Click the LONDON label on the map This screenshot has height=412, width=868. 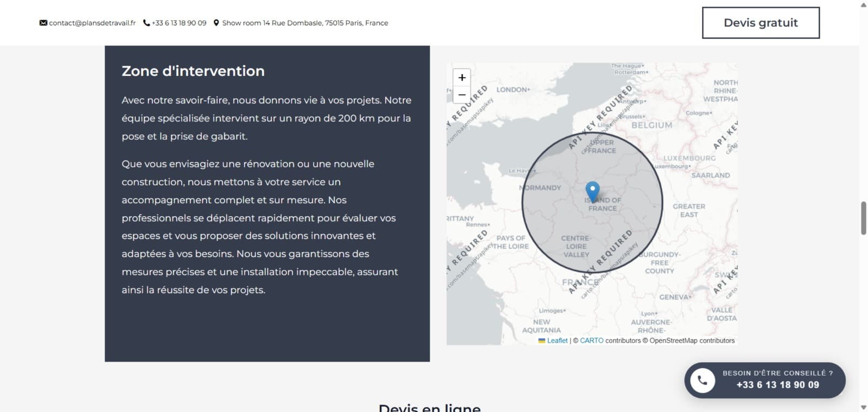tap(513, 89)
